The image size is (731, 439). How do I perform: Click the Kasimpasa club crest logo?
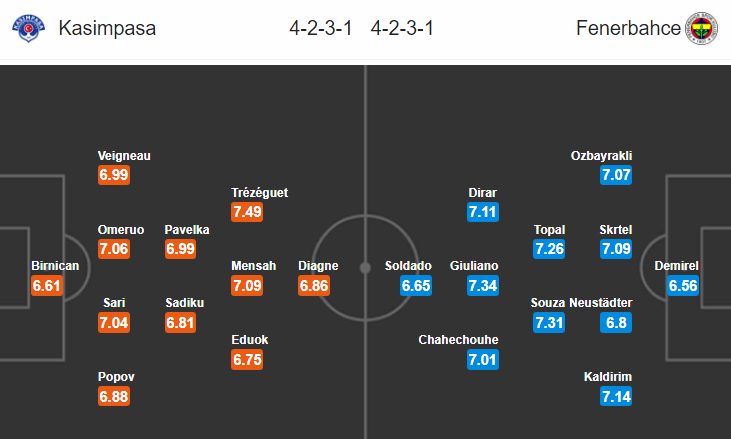pos(28,28)
